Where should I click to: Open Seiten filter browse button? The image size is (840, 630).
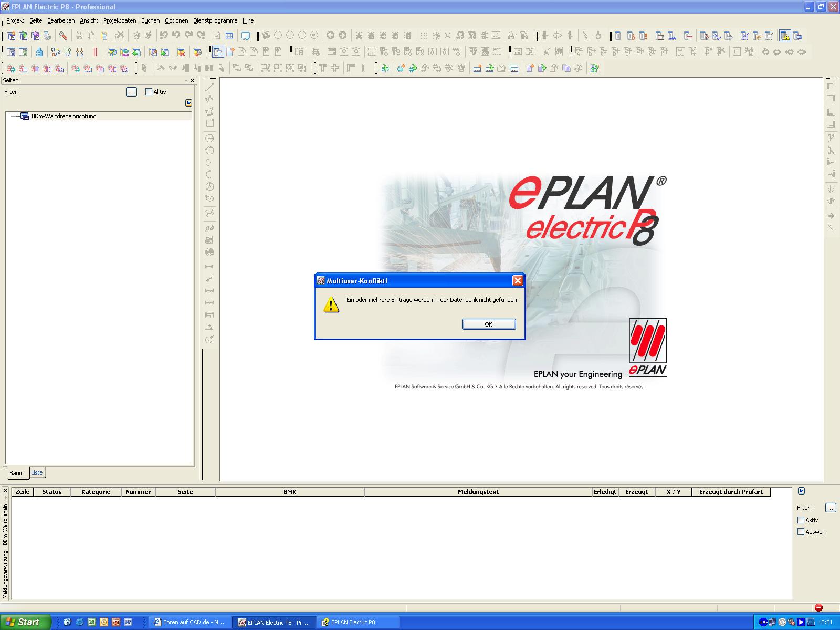point(131,92)
